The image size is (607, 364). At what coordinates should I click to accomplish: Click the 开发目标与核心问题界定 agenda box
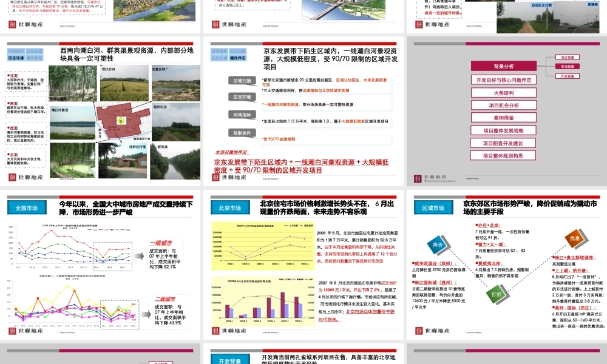click(x=504, y=80)
